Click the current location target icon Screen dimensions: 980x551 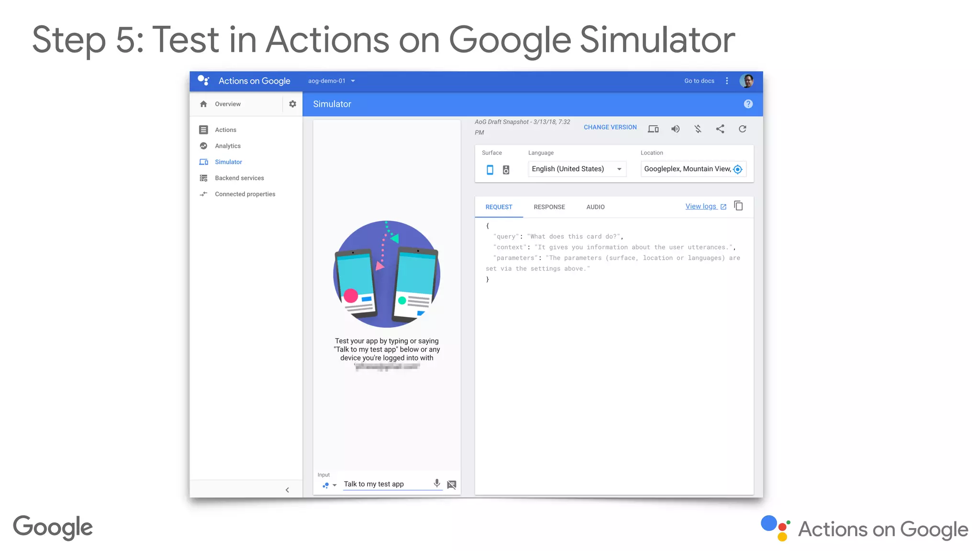(x=738, y=169)
